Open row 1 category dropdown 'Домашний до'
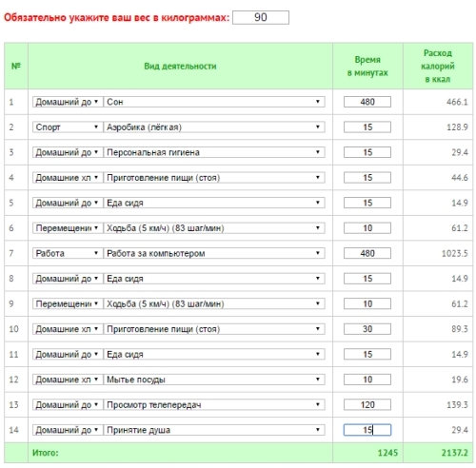This screenshot has height=468, width=476. coord(68,102)
